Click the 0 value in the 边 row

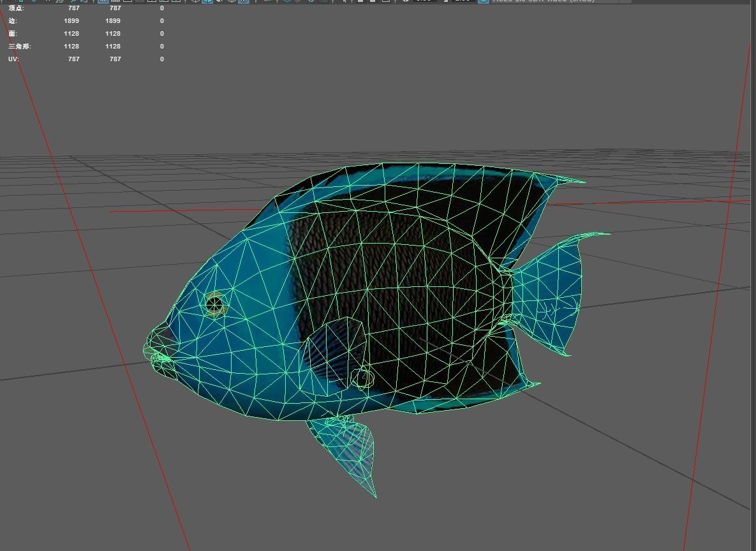pyautogui.click(x=162, y=21)
